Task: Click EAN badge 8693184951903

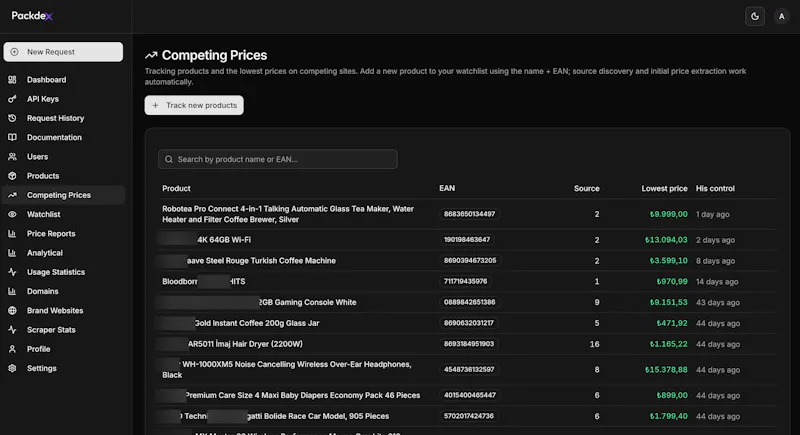Action: click(469, 344)
